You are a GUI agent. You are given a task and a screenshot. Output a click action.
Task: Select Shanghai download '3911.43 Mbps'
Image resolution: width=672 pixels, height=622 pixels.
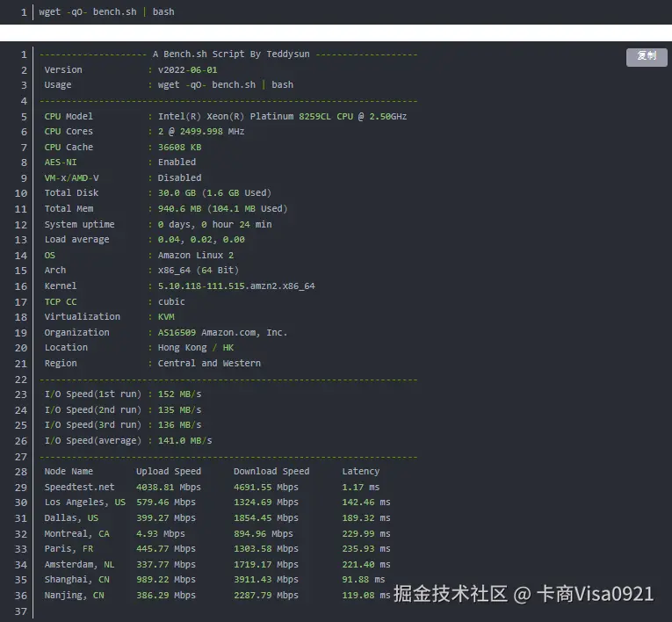point(266,580)
